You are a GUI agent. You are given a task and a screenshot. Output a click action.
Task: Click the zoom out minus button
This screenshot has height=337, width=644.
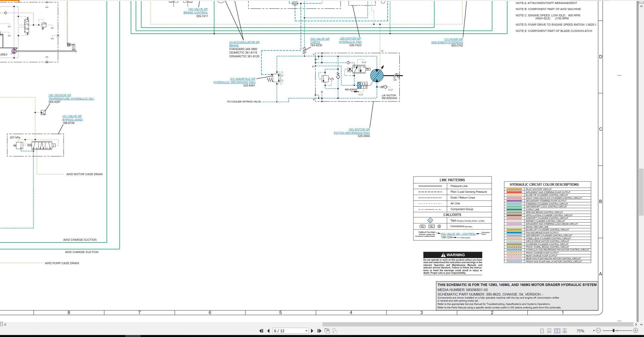(x=598, y=330)
